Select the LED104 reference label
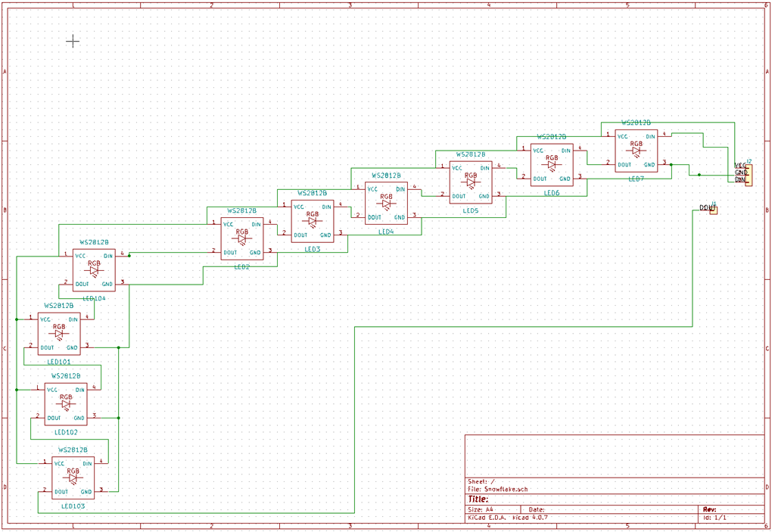775x532 pixels. point(94,299)
